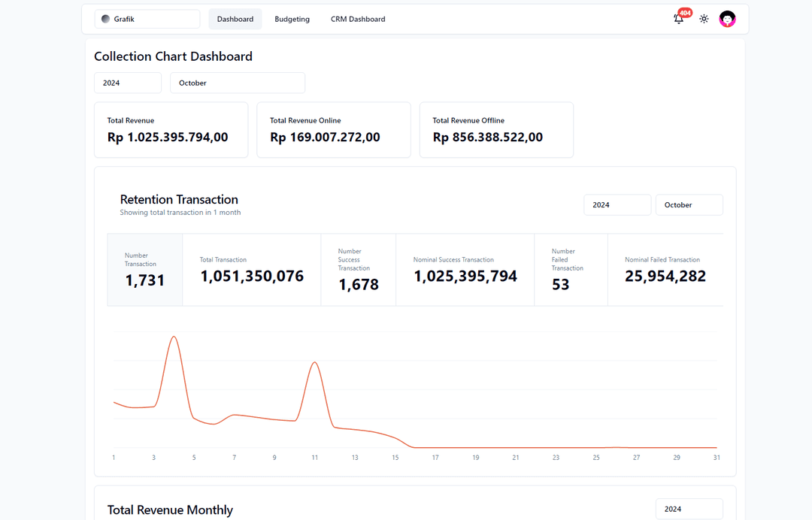The width and height of the screenshot is (812, 520).
Task: Expand the 2024 year dropdown below page title
Action: [x=128, y=83]
